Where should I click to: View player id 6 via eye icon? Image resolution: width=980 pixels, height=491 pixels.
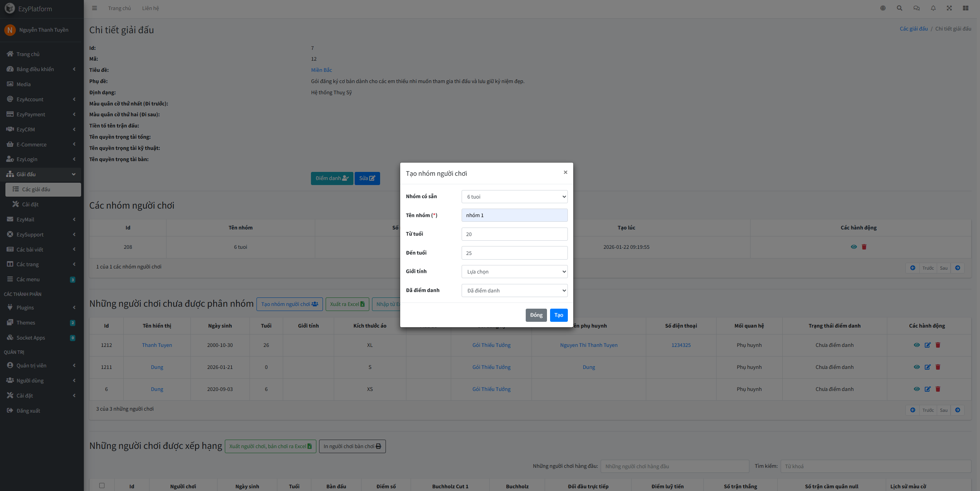point(917,389)
